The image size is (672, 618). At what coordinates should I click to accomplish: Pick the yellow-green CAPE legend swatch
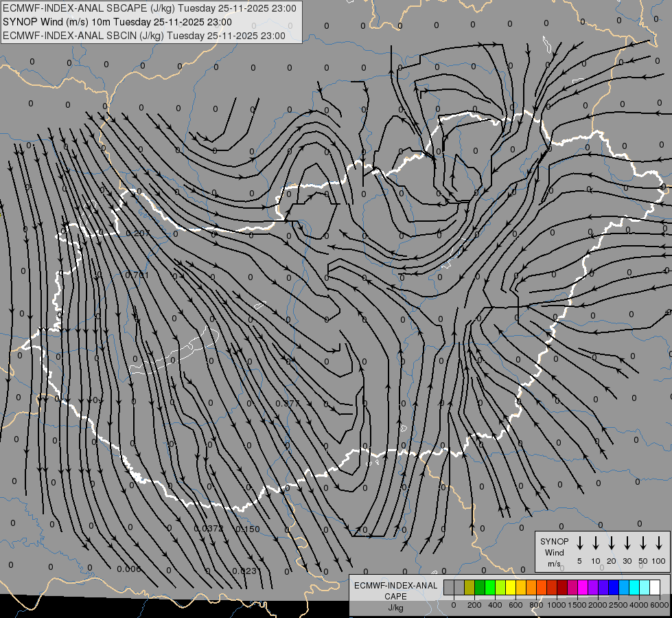tap(500, 587)
